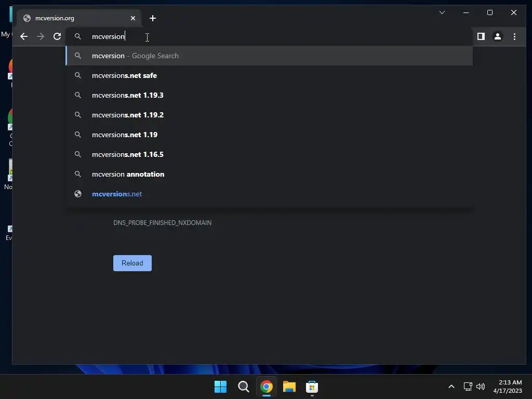
Task: Choose the 'mcversions.net 1.19' suggestion
Action: click(x=269, y=135)
